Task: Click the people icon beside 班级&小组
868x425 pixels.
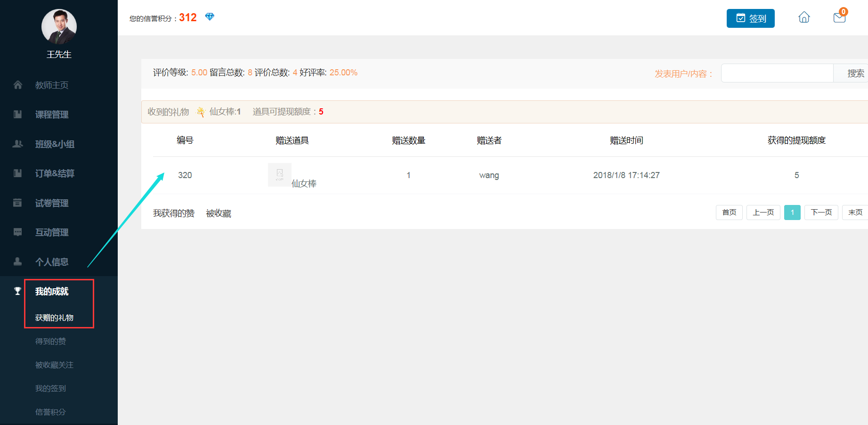Action: (18, 144)
